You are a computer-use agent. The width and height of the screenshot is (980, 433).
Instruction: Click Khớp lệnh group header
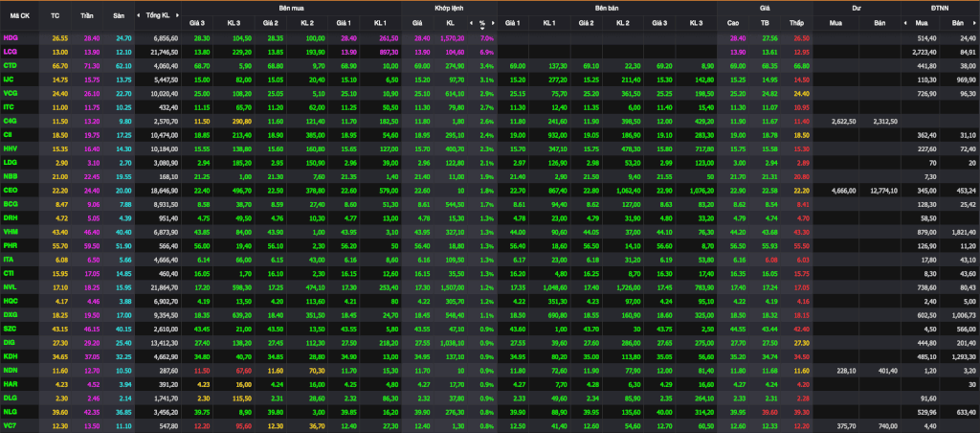tap(449, 8)
